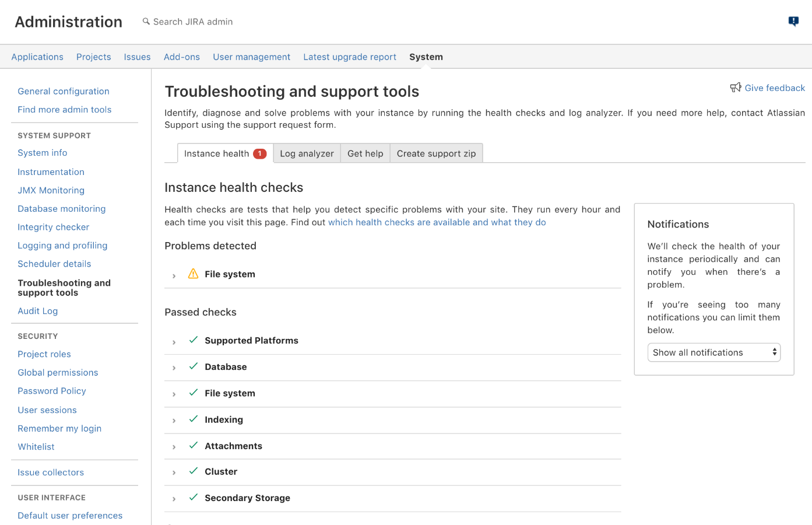Viewport: 812px width, 525px height.
Task: Click the warning triangle icon for File system
Action: pos(193,274)
